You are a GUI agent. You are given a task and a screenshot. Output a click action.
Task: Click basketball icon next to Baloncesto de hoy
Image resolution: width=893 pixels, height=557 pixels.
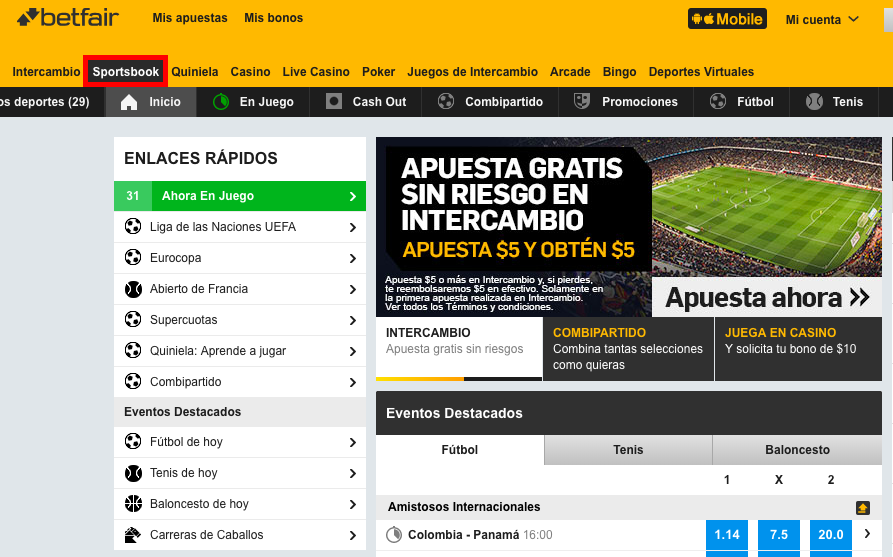(133, 503)
